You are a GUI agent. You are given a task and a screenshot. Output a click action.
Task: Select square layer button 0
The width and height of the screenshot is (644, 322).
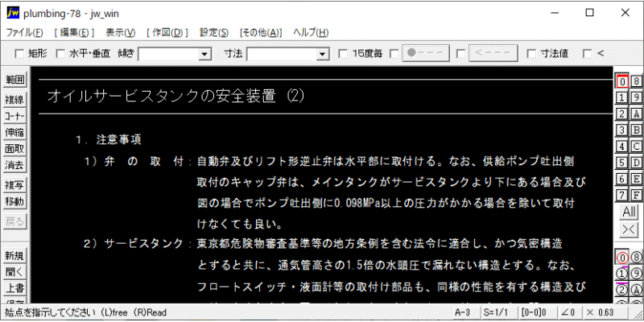(x=622, y=82)
